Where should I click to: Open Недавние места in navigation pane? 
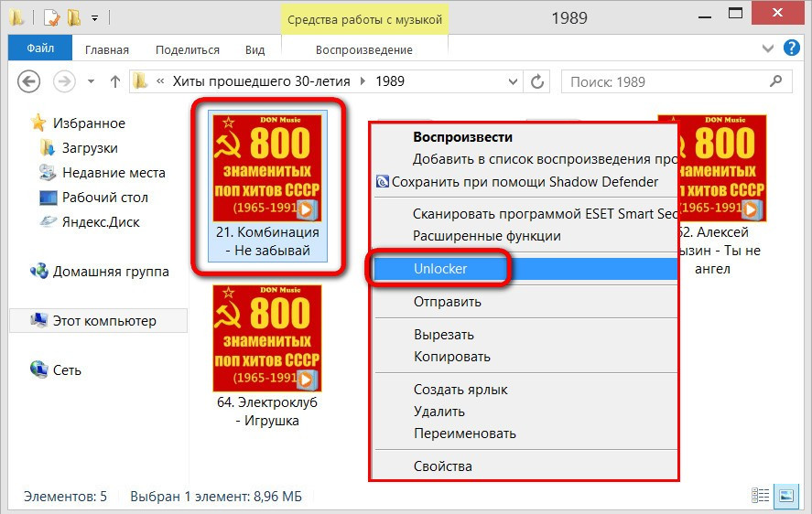click(x=114, y=172)
